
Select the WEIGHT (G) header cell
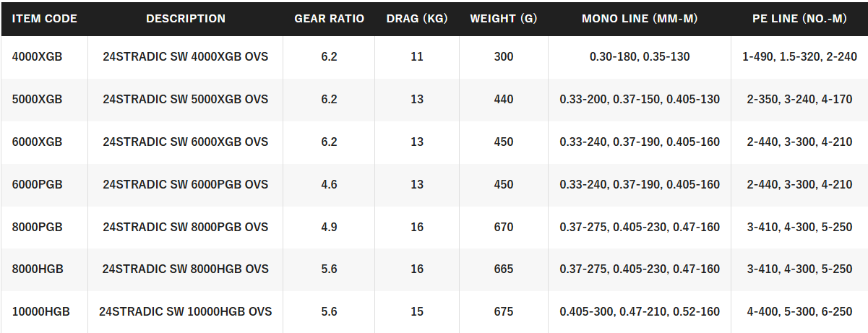[503, 18]
